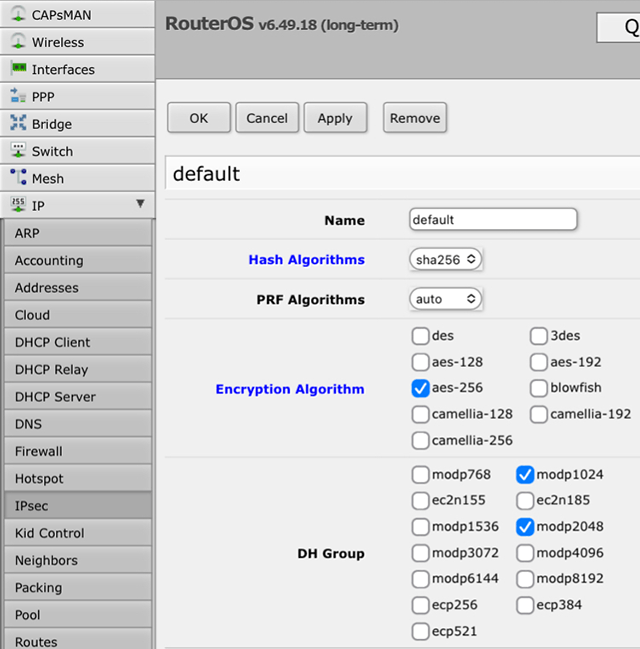Open the PRF Algorithms auto dropdown

point(446,299)
